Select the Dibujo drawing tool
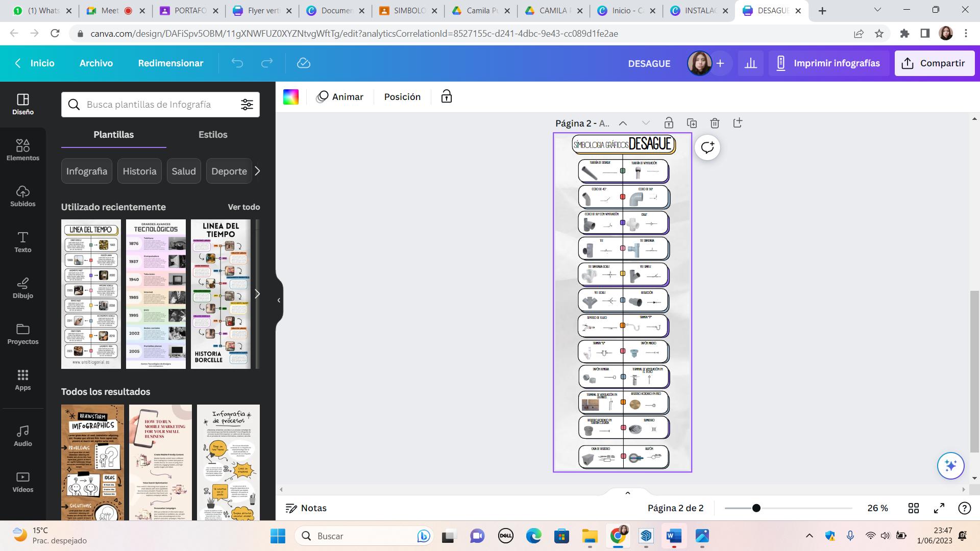The height and width of the screenshot is (551, 980). (x=22, y=288)
